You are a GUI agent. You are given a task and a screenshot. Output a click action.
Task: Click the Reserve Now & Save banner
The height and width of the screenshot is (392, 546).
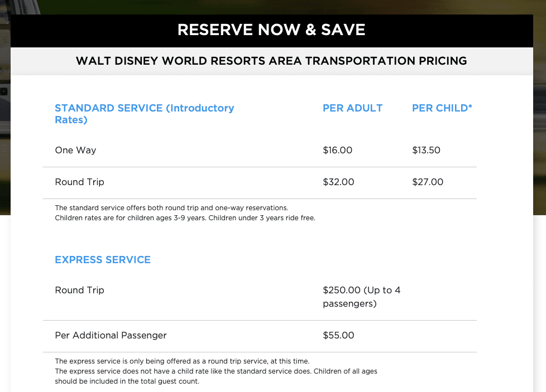click(x=271, y=30)
